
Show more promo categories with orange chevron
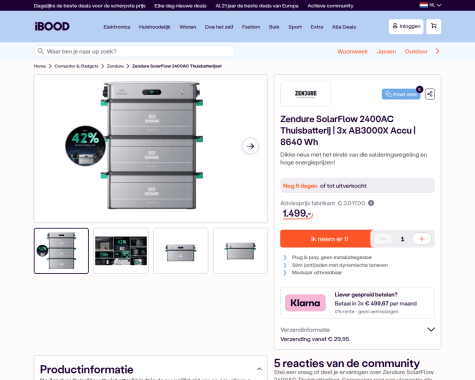(437, 51)
